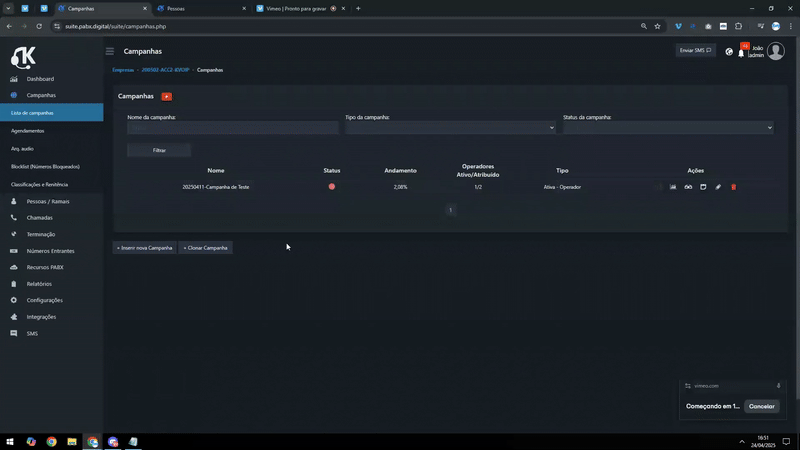Click the edit pencil icon for campaign
The width and height of the screenshot is (800, 450).
718,187
